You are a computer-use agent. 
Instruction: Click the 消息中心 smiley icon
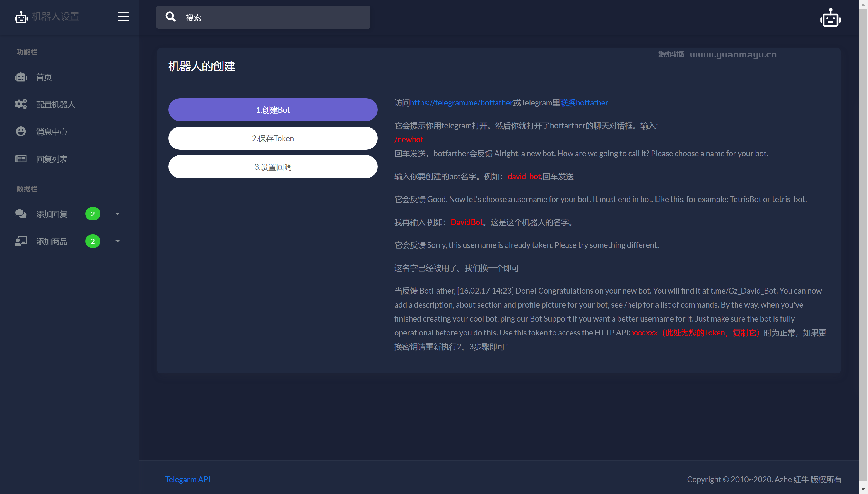(x=21, y=132)
